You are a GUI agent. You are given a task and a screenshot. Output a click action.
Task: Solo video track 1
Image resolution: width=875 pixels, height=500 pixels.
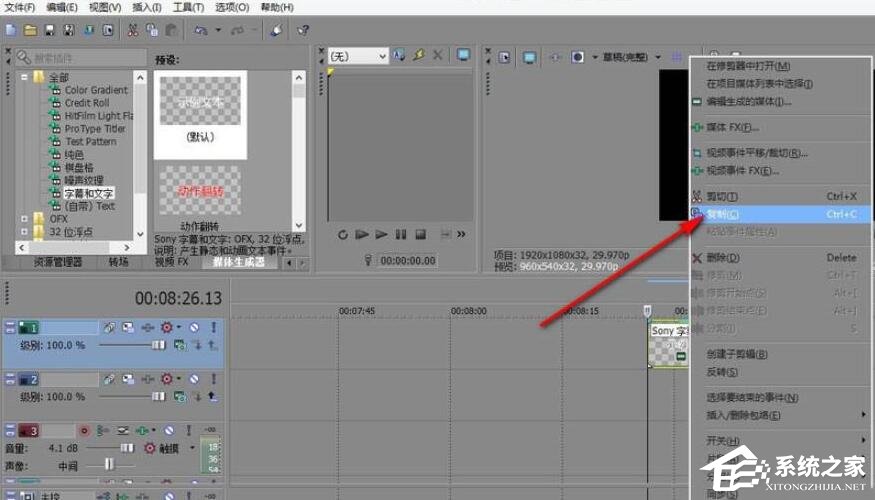click(213, 328)
